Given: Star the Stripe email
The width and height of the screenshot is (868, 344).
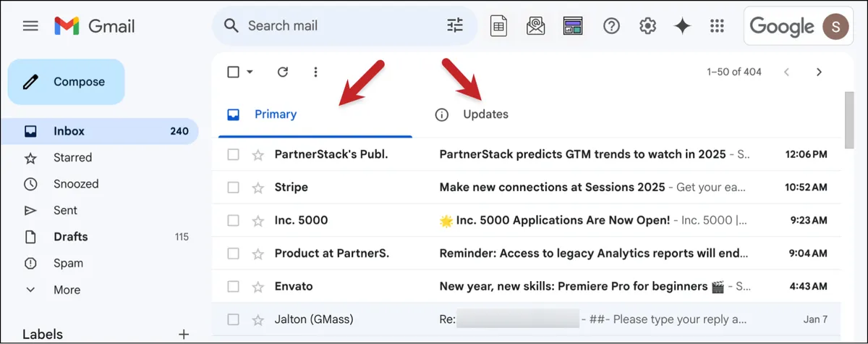Looking at the screenshot, I should click(x=258, y=188).
